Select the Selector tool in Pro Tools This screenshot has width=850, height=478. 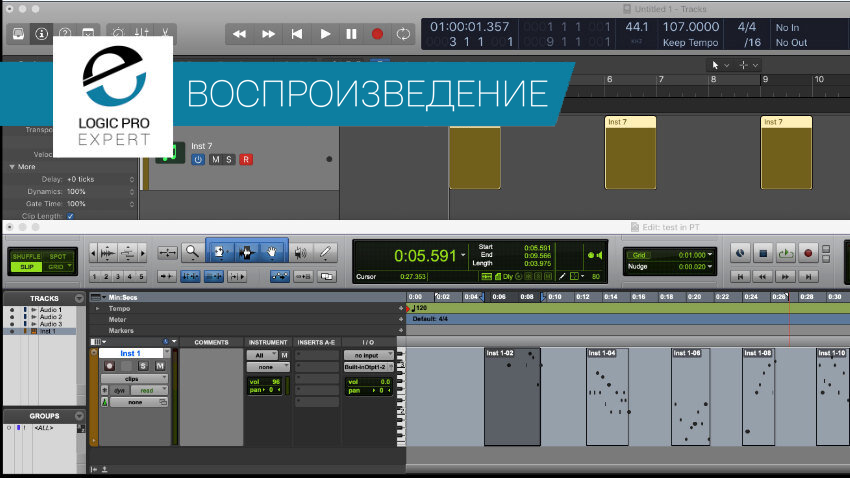point(247,253)
